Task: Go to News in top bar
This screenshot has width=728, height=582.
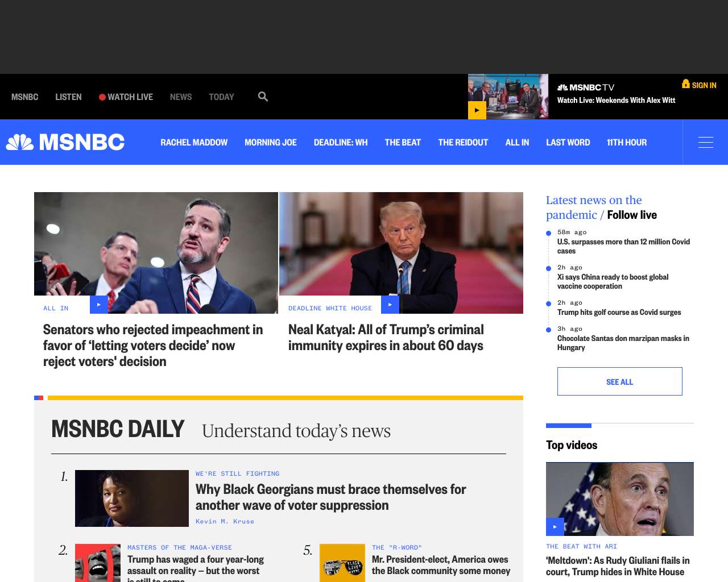Action: (181, 97)
